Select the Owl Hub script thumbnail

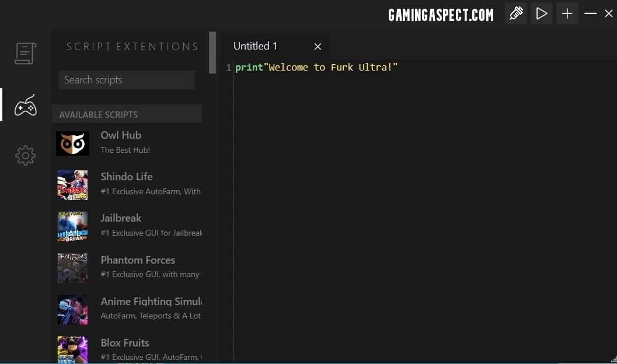(x=72, y=143)
